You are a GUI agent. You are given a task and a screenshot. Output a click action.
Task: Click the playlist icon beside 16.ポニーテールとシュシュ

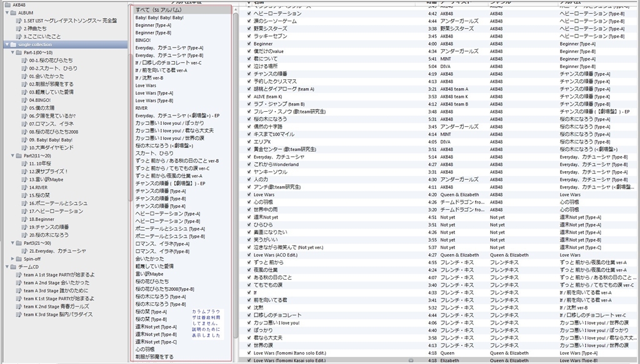click(24, 204)
